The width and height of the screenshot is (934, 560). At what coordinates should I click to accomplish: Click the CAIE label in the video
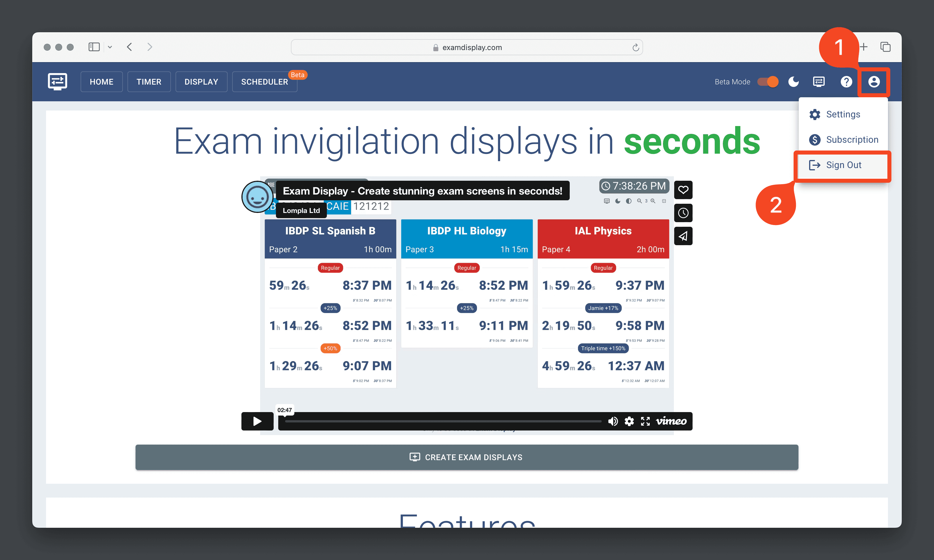(x=337, y=206)
